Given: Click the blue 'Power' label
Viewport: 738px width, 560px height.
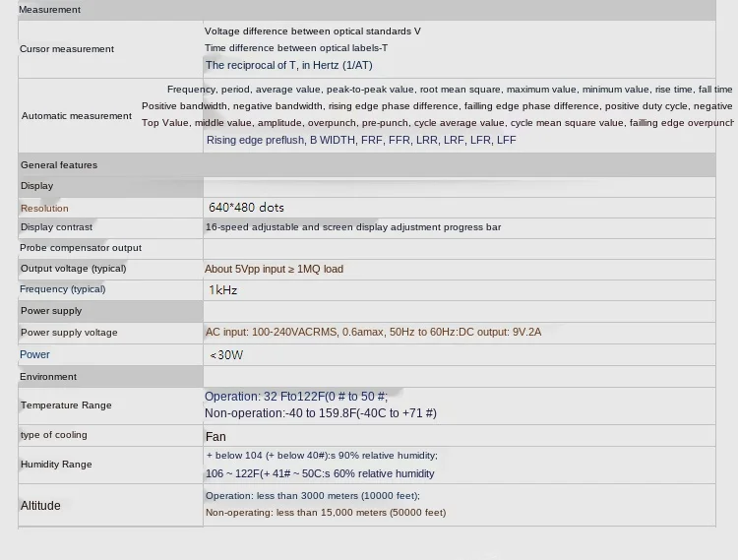Looking at the screenshot, I should point(34,355).
